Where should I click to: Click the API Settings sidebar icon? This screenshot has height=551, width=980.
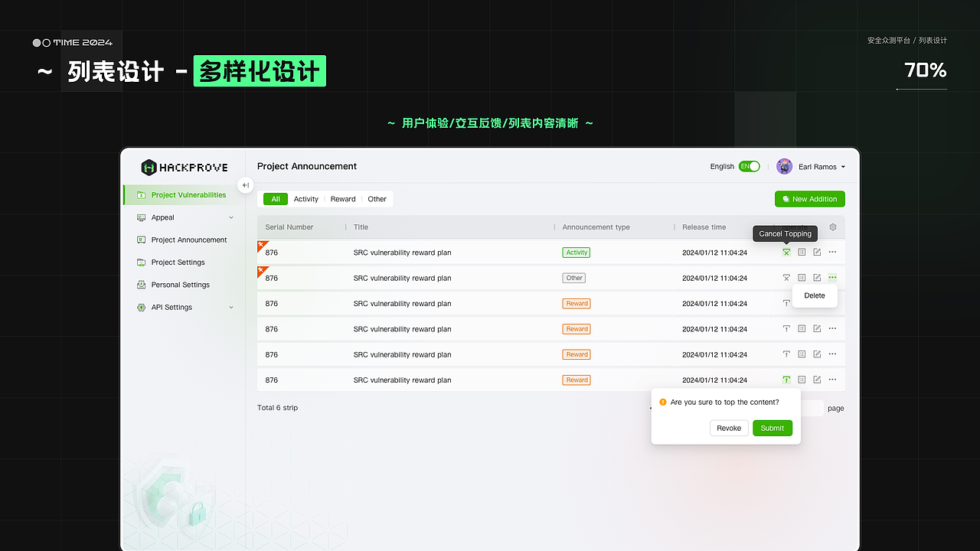[x=141, y=307]
